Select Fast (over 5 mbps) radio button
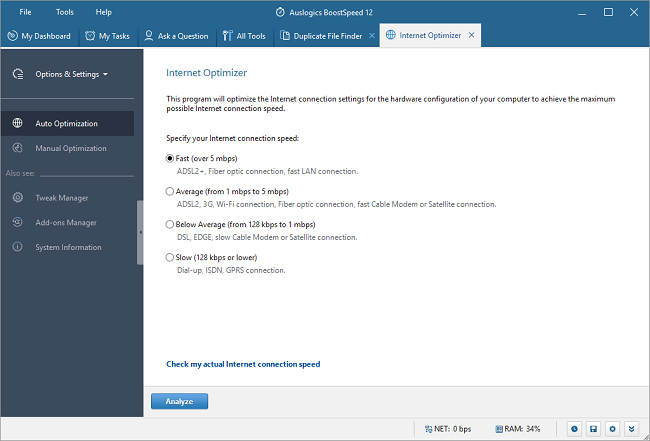Image resolution: width=650 pixels, height=441 pixels. pos(170,158)
